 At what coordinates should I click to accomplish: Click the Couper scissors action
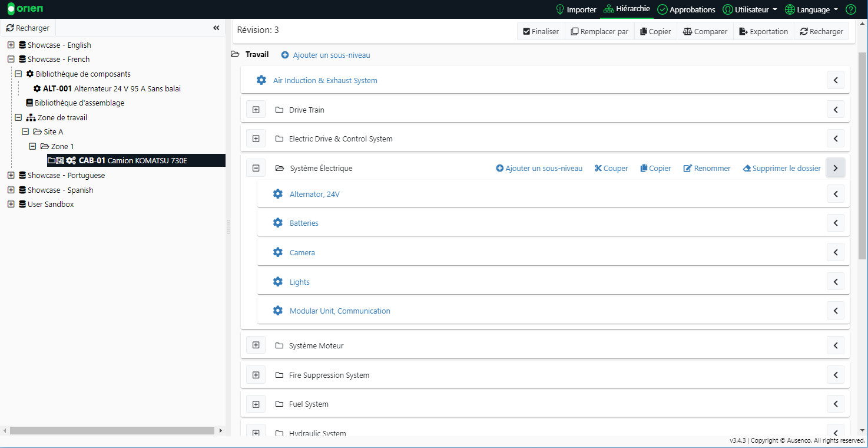(x=611, y=169)
